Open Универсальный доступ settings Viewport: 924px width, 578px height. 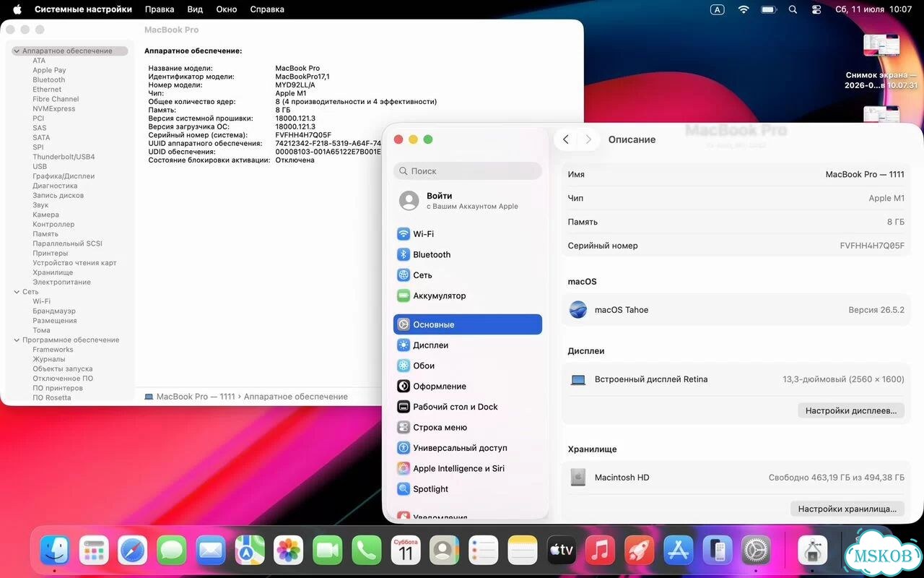[467, 448]
